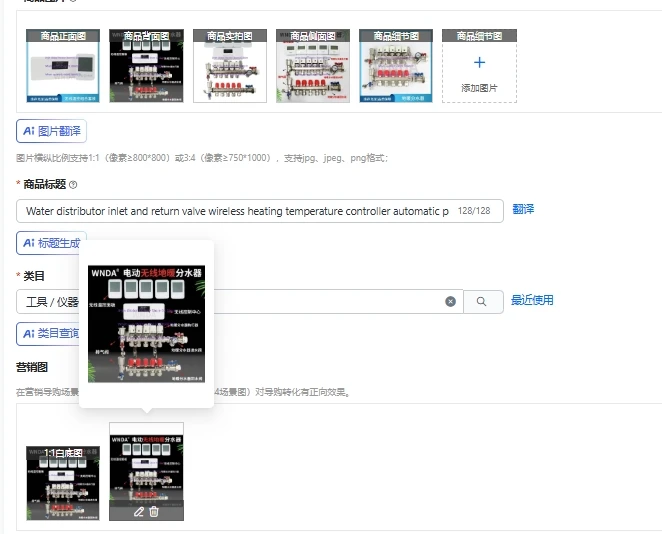The height and width of the screenshot is (534, 662).
Task: Select the 商品背面图 thumbnail
Action: coord(146,65)
